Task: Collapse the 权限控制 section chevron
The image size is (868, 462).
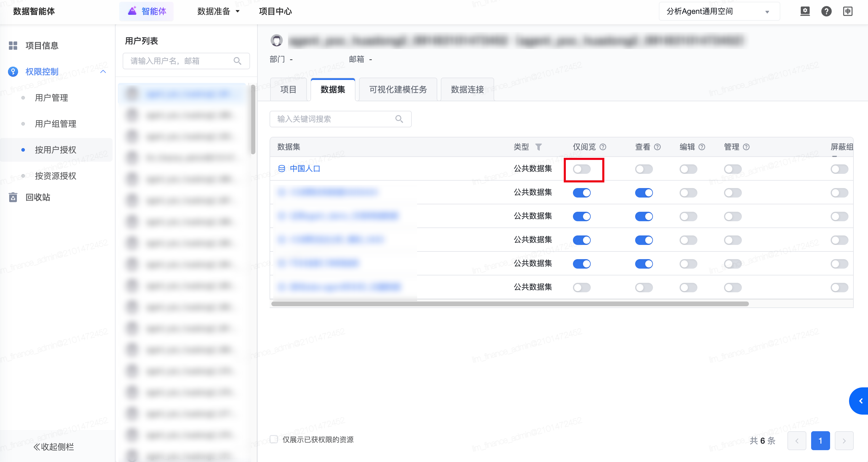Action: [103, 71]
